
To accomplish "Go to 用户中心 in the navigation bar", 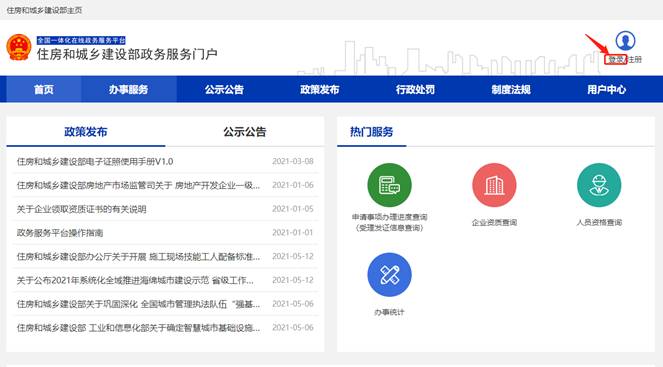I will (606, 89).
